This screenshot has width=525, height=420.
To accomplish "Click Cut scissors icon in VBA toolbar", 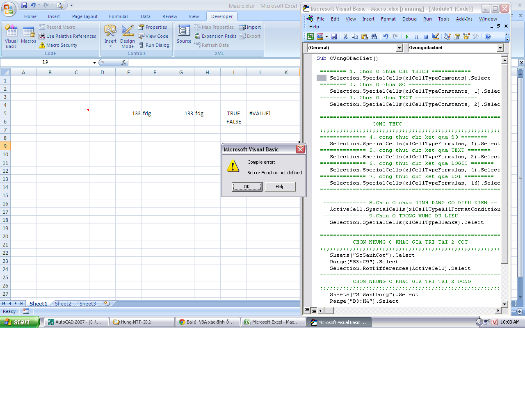I will 345,37.
